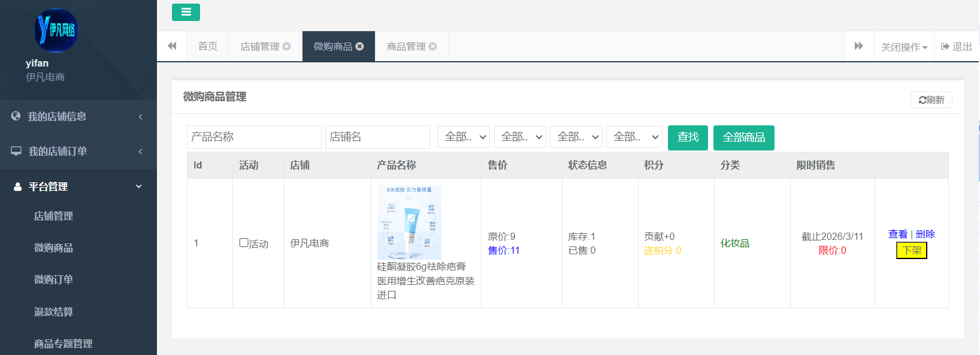Image resolution: width=980 pixels, height=355 pixels.
Task: Click the 刷新 refresh button
Action: tap(931, 100)
